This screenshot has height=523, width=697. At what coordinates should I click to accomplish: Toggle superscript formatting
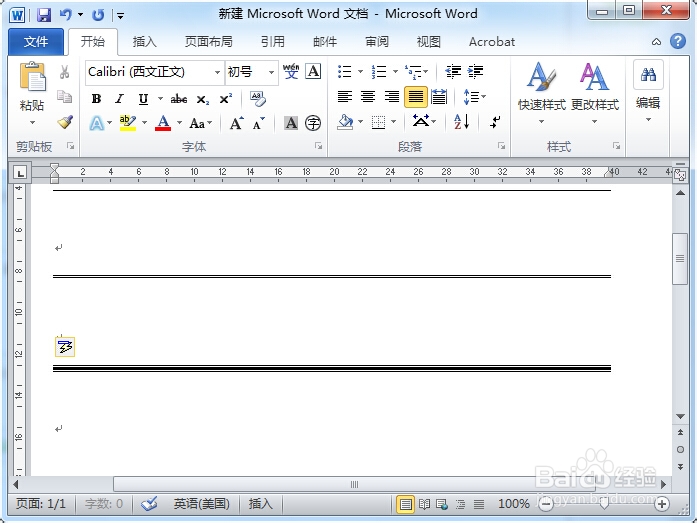pyautogui.click(x=226, y=98)
